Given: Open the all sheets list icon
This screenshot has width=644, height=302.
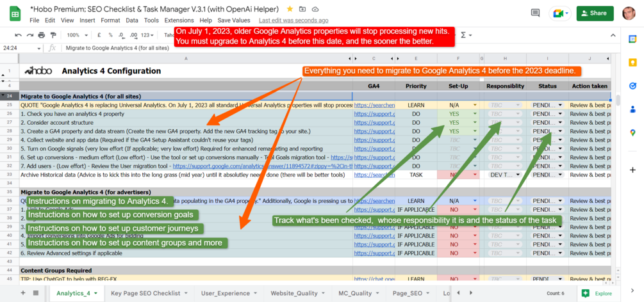Looking at the screenshot, I should pos(36,293).
